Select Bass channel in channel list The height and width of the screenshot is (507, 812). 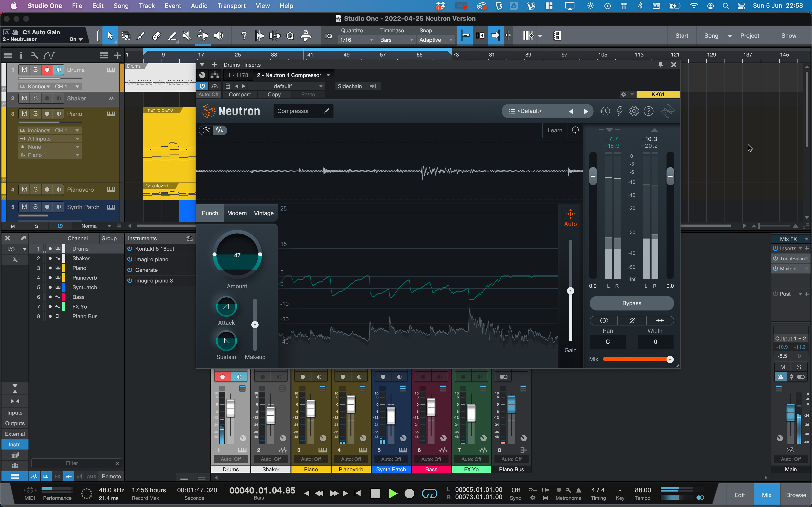79,297
